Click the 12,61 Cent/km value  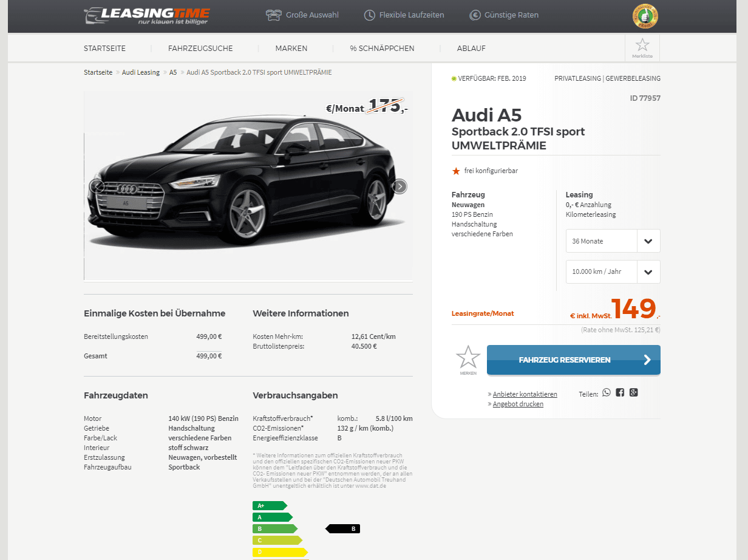pyautogui.click(x=373, y=336)
